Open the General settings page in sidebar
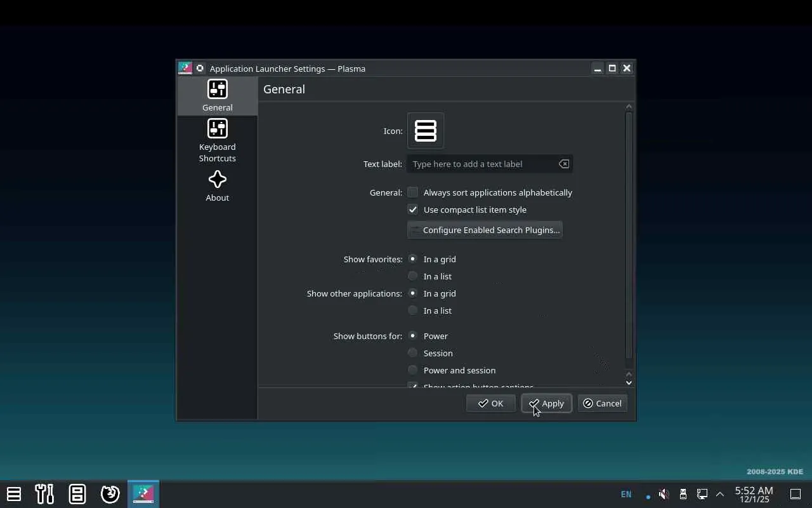Image resolution: width=812 pixels, height=508 pixels. click(x=217, y=96)
